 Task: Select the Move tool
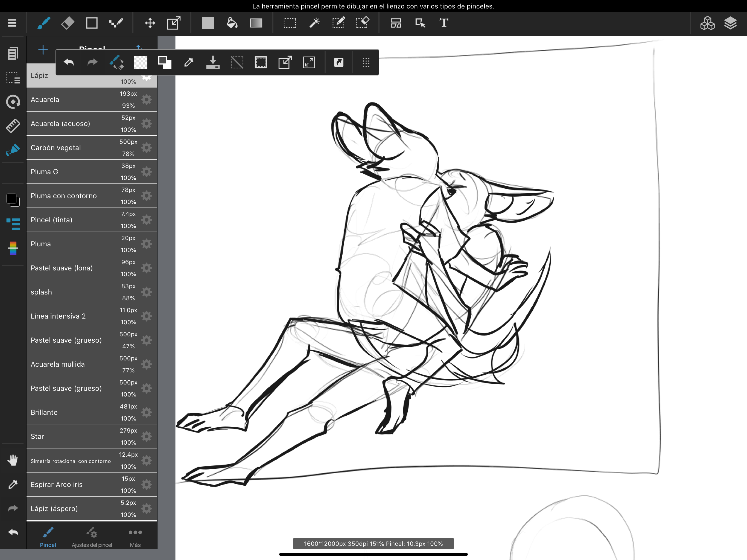pyautogui.click(x=150, y=23)
